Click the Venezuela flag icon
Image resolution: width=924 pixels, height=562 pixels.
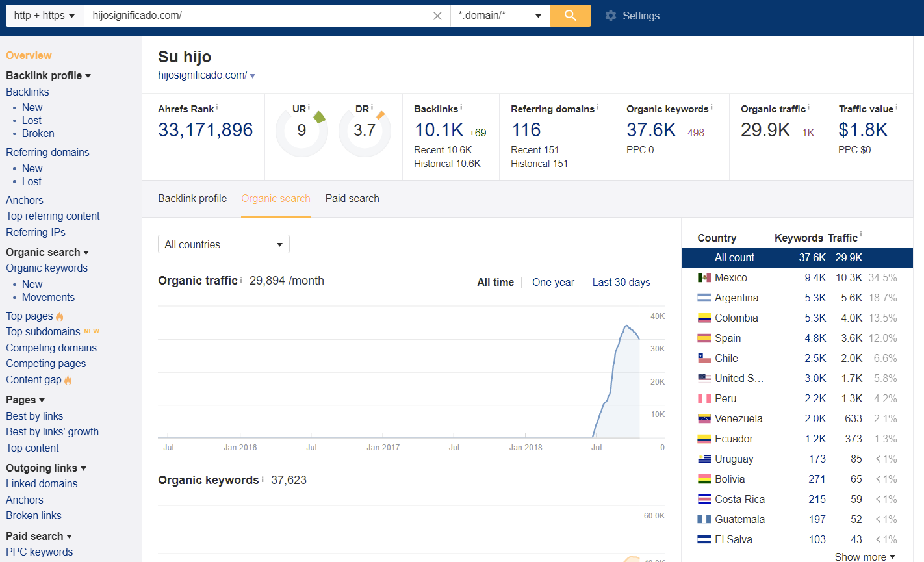pyautogui.click(x=704, y=418)
